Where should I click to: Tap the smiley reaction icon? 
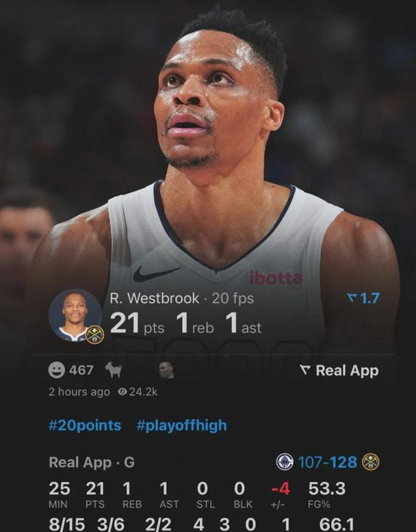(56, 370)
